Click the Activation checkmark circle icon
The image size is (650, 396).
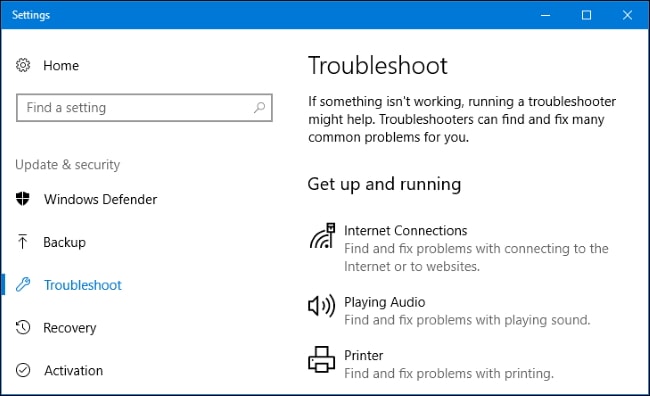[x=23, y=370]
